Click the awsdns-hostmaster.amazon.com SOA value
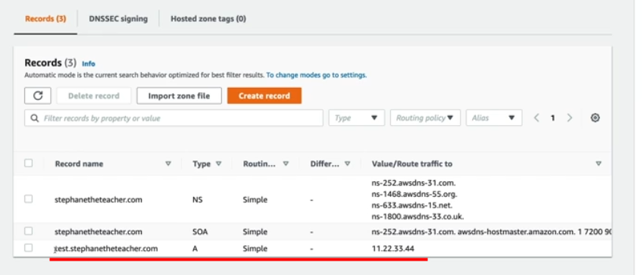 (516, 232)
